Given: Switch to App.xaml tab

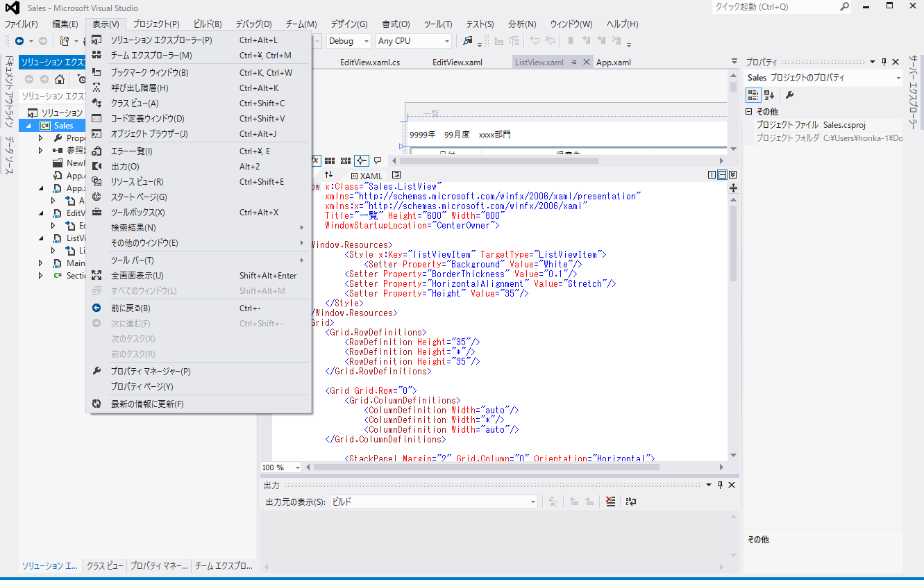Looking at the screenshot, I should [614, 63].
